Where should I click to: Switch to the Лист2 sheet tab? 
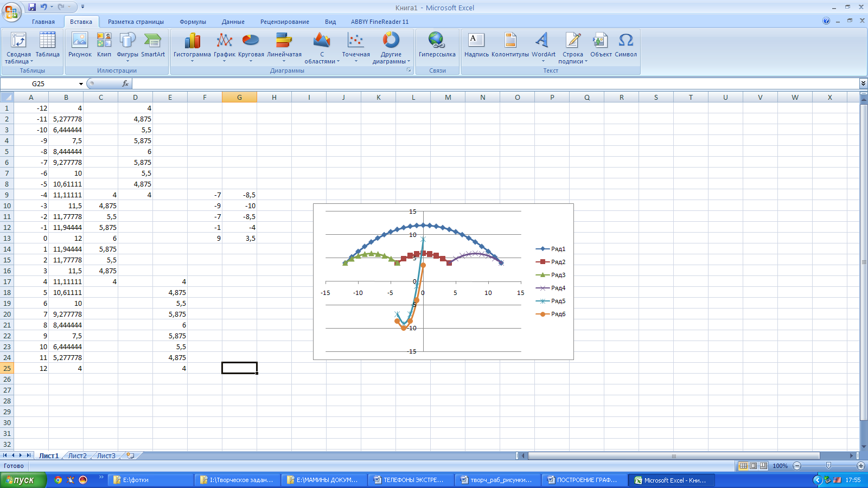[77, 455]
